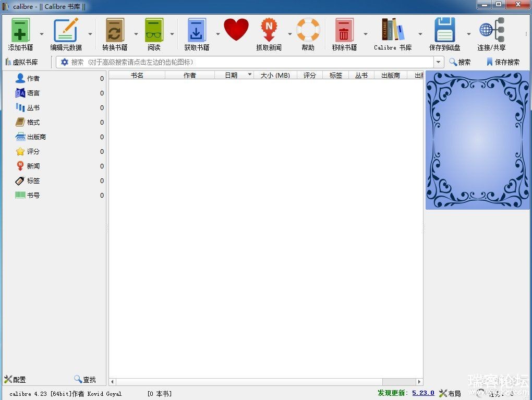Sort by Rating (评分) column header
Screen dimensions: 532x400
click(309, 75)
